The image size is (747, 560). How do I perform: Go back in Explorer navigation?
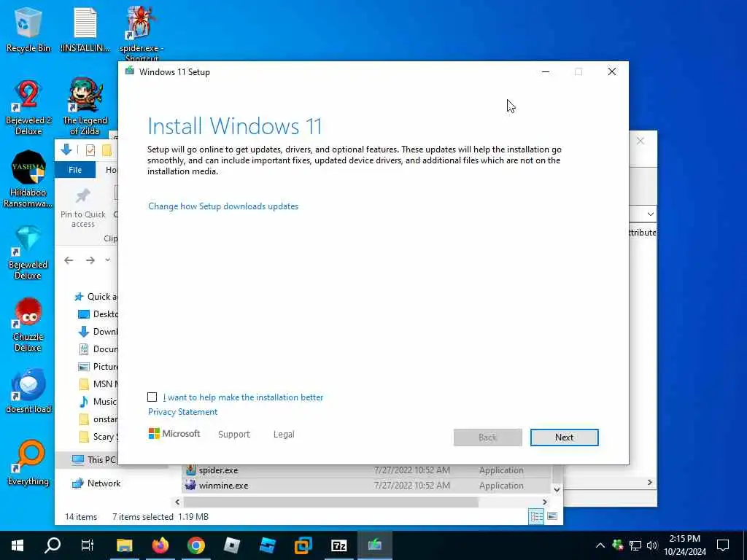(69, 260)
